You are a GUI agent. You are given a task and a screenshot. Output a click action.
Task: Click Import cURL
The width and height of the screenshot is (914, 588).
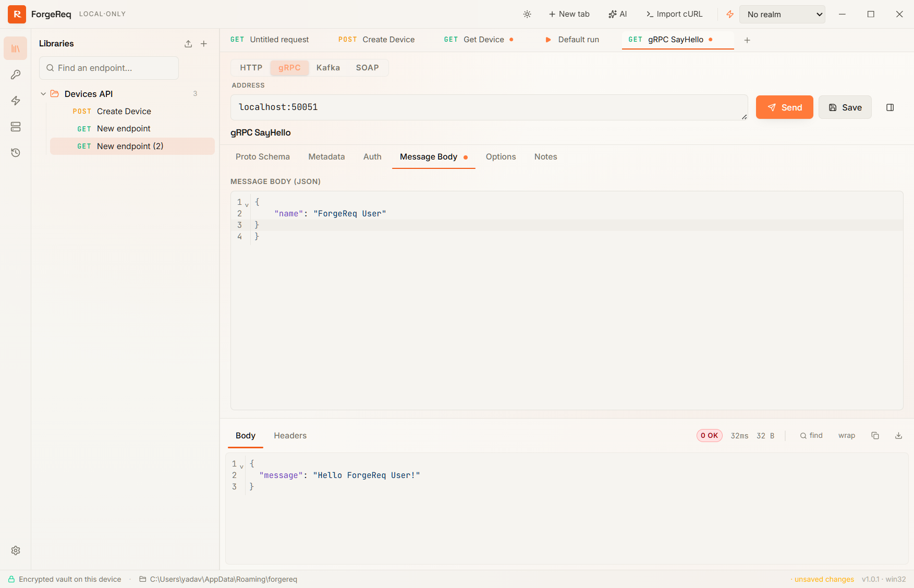click(674, 14)
